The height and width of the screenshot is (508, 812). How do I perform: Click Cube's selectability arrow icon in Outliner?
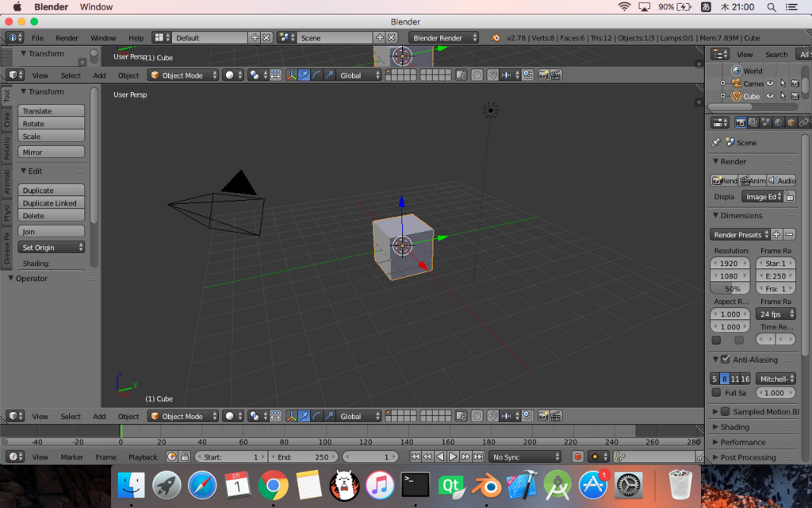click(783, 96)
